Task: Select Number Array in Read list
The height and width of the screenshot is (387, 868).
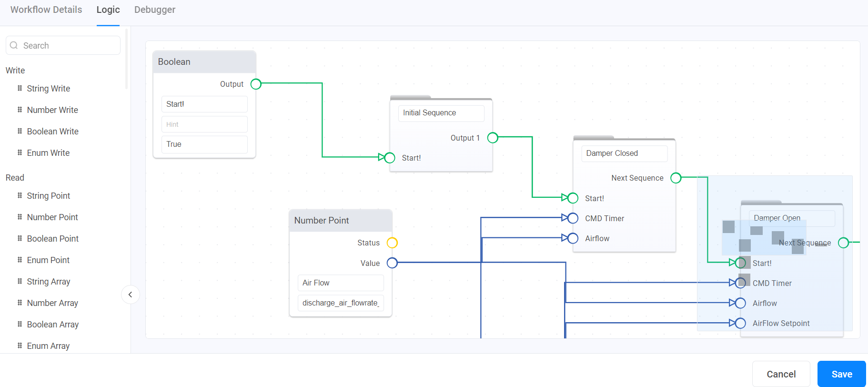Action: click(52, 303)
